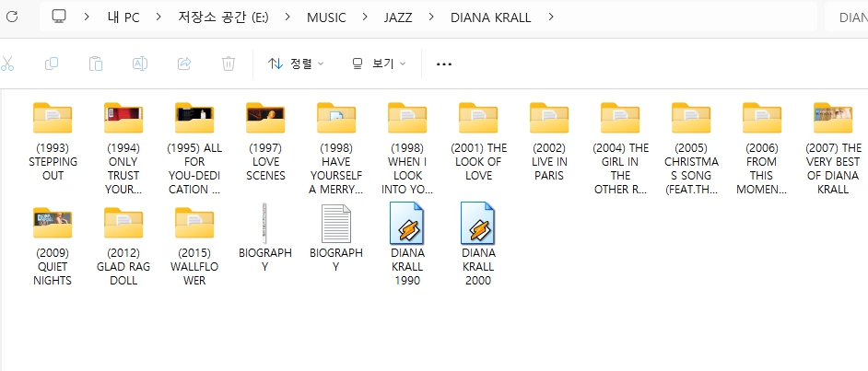Expand chevron after 내 PC
This screenshot has width=868, height=371.
pos(159,17)
